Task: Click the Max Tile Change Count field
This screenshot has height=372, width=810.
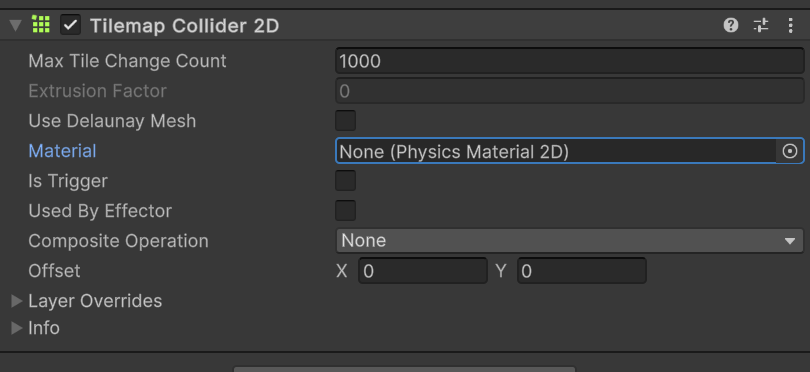Action: 570,61
